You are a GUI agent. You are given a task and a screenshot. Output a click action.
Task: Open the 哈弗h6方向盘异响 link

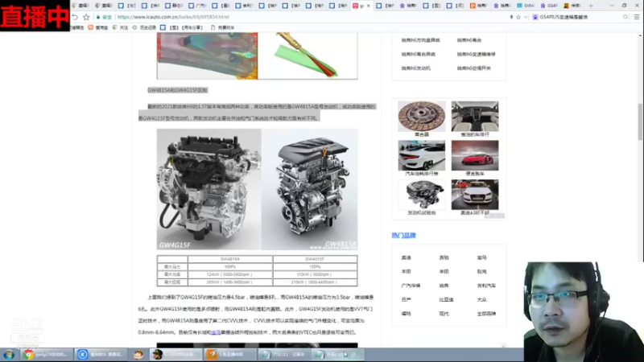pyautogui.click(x=420, y=40)
